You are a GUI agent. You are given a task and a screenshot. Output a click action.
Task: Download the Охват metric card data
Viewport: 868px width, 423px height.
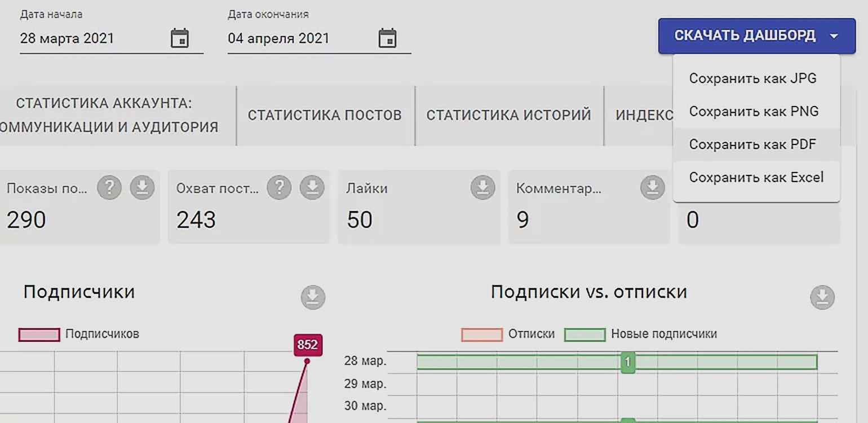pyautogui.click(x=312, y=188)
